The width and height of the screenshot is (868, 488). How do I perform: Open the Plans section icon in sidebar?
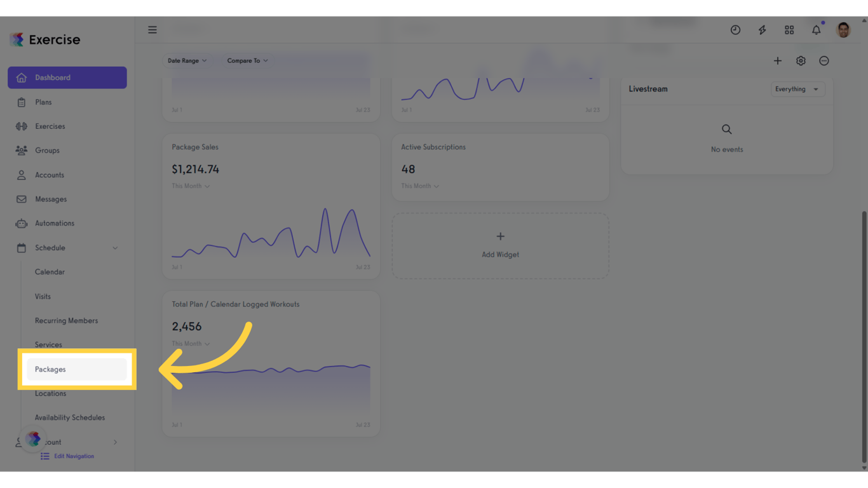22,102
